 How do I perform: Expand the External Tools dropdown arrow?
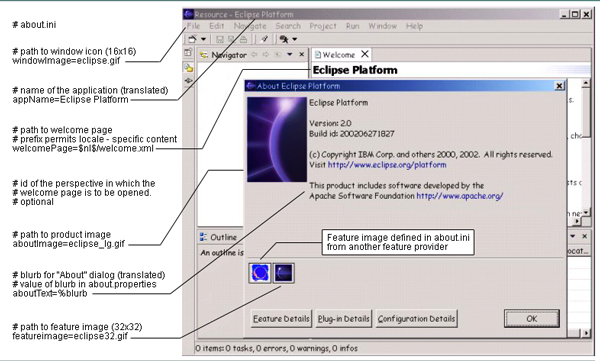(295, 39)
